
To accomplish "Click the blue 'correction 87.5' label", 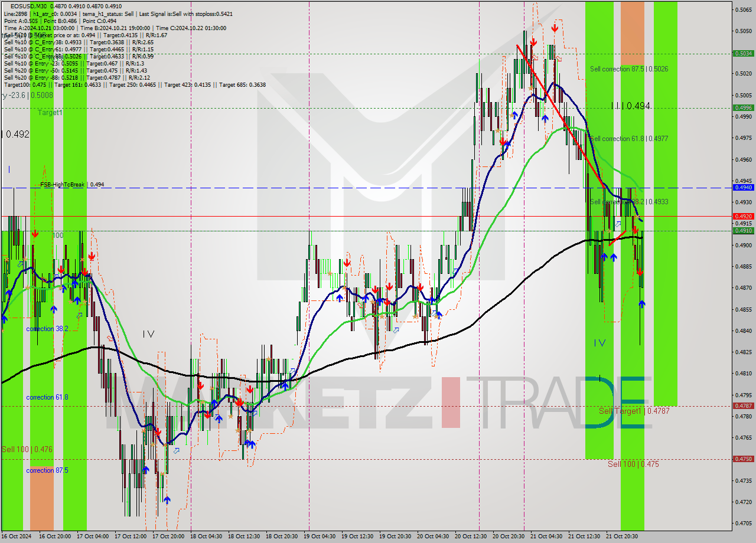I will (47, 470).
